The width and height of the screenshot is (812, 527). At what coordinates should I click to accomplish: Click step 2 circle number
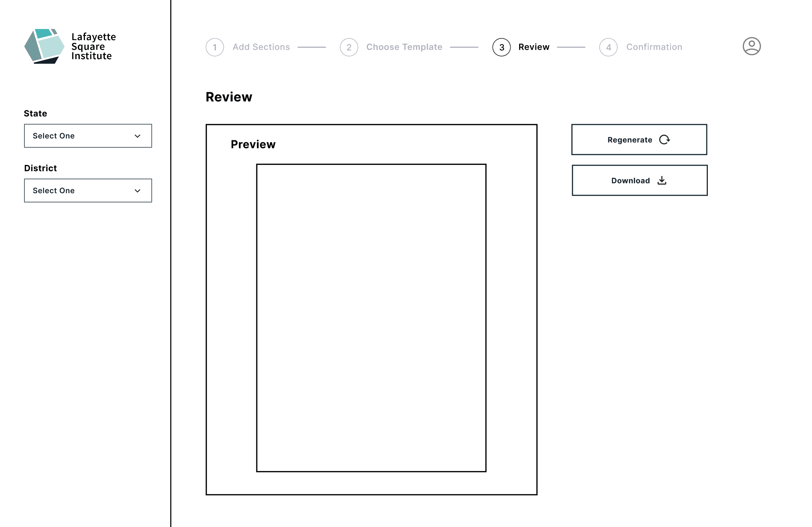[x=349, y=47]
